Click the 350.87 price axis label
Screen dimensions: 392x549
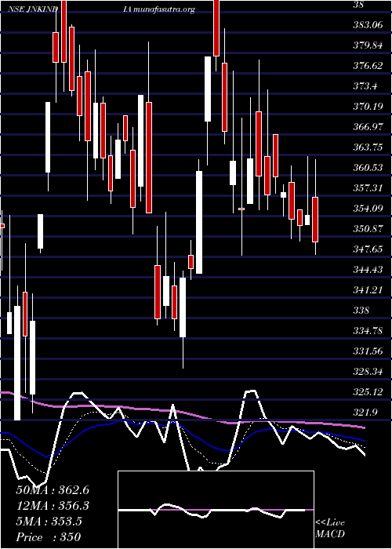[368, 229]
